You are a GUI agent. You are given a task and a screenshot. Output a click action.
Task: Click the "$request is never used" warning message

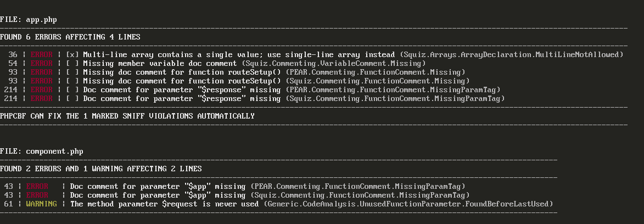click(x=164, y=204)
